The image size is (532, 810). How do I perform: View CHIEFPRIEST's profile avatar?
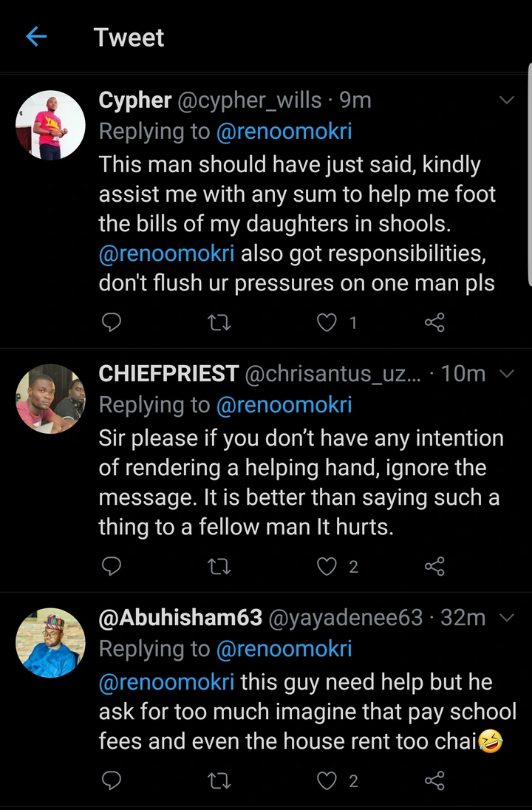51,398
